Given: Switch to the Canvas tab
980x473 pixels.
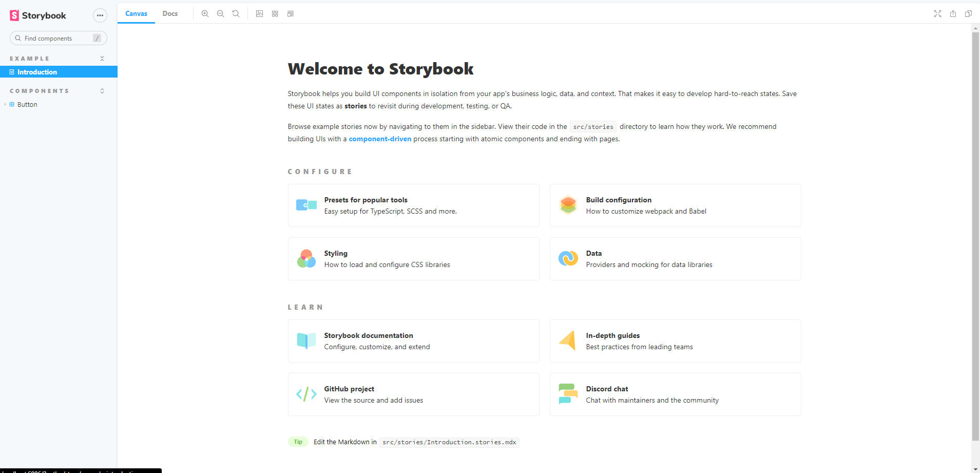Looking at the screenshot, I should point(136,13).
